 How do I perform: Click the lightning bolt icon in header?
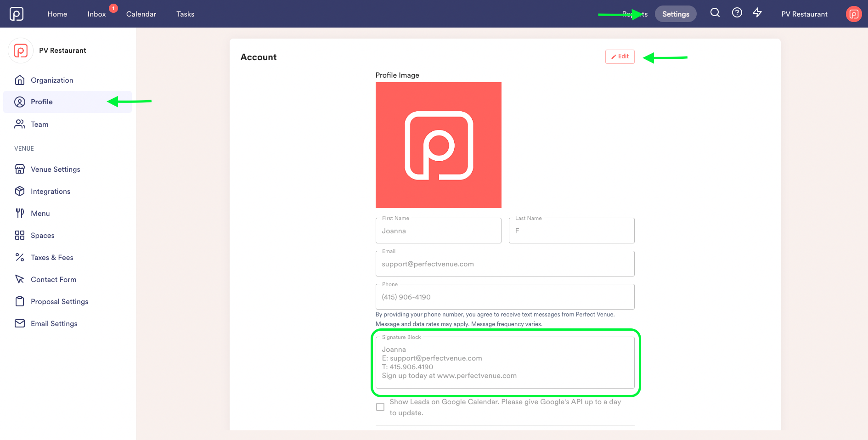coord(757,13)
